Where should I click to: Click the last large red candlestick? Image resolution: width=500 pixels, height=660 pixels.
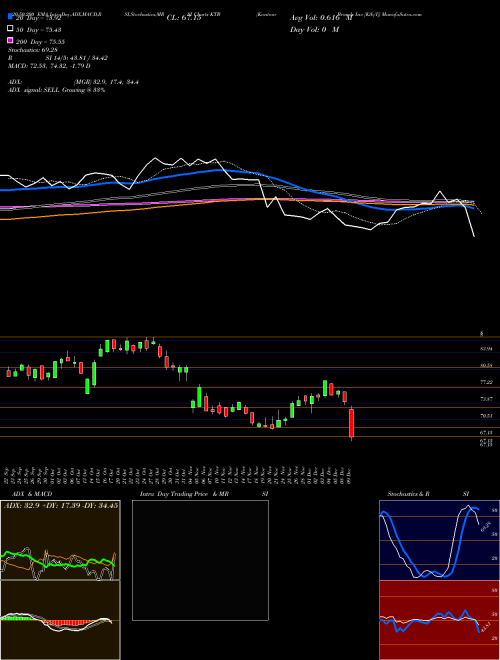point(351,423)
